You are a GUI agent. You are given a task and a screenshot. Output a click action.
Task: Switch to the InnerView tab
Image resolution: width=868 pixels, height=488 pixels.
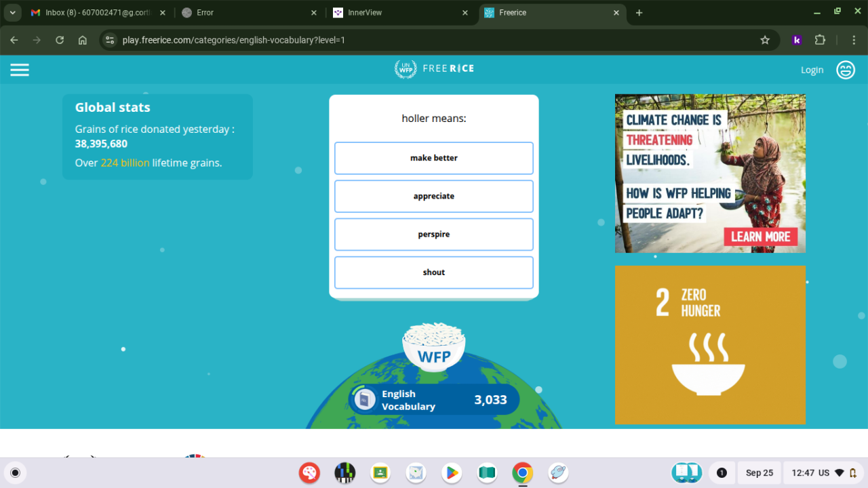[400, 13]
